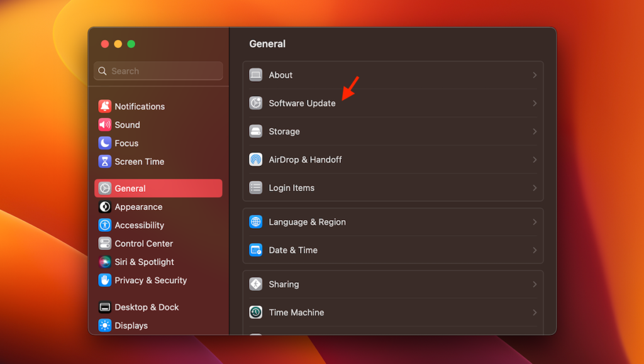The image size is (644, 364).
Task: Click the Displays icon in the sidebar
Action: pos(104,325)
